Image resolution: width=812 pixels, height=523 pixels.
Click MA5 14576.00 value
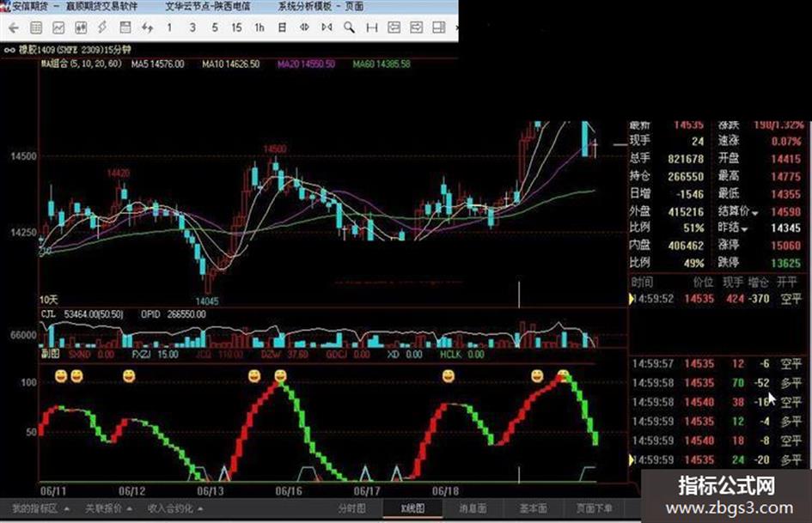(157, 64)
